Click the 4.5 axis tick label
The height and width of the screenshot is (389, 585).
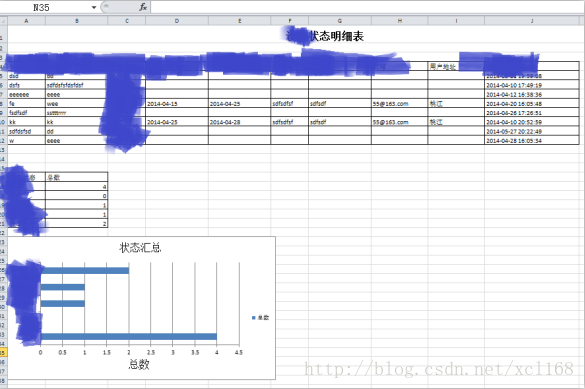[x=239, y=352]
